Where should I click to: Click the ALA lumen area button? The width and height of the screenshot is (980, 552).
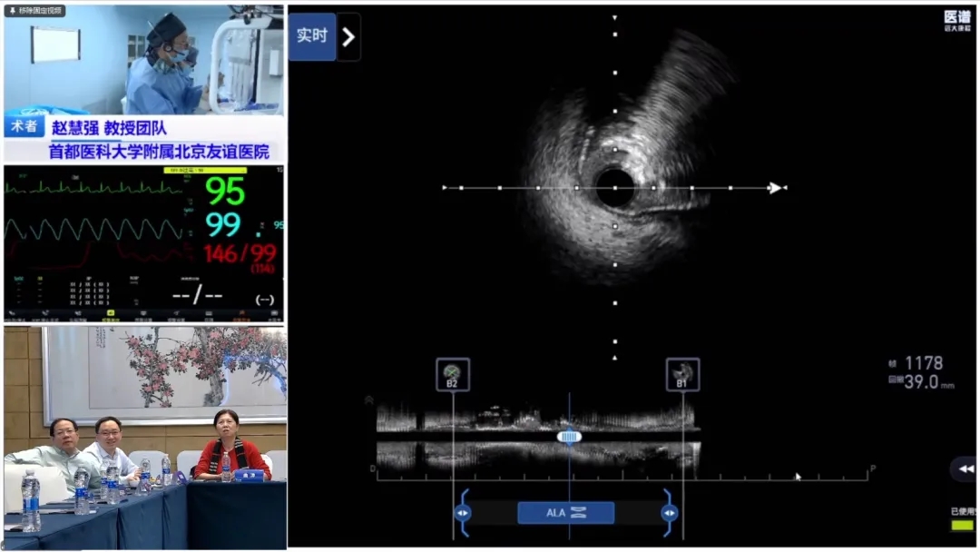point(565,513)
